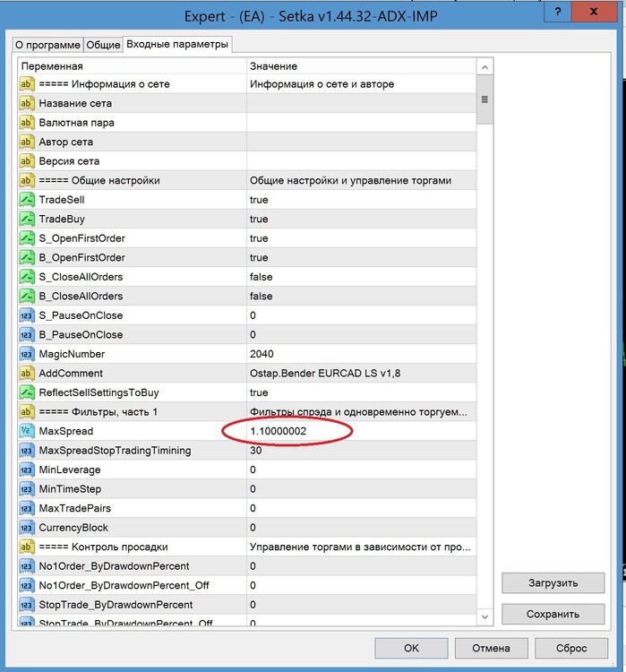Click the string icon beside Автор сета
Image resolution: width=626 pixels, height=672 pixels.
pyautogui.click(x=27, y=142)
